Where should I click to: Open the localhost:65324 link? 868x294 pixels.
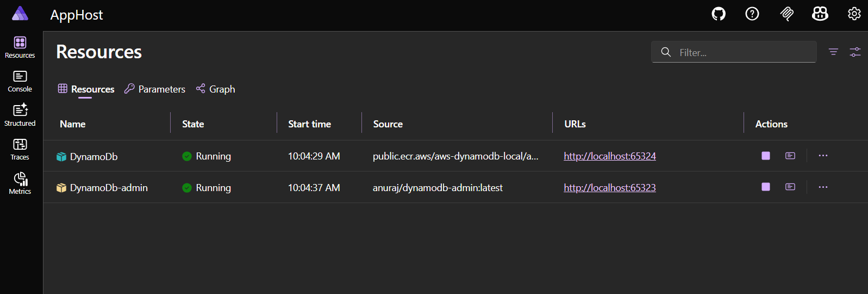pyautogui.click(x=609, y=156)
